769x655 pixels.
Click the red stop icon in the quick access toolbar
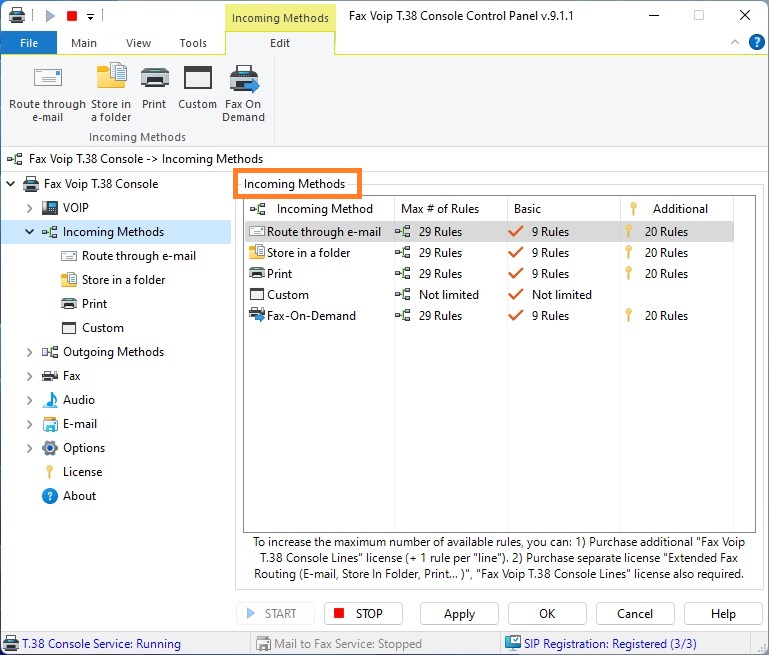coord(72,16)
